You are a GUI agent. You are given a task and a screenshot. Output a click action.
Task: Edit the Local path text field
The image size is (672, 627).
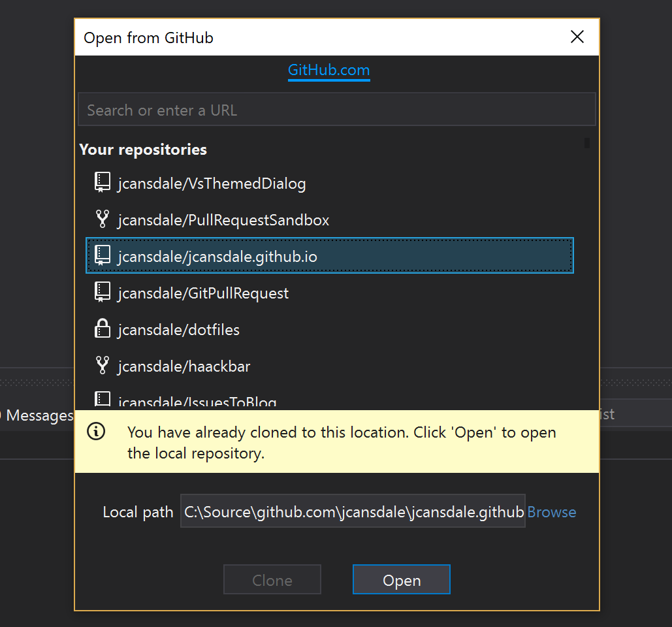click(x=353, y=511)
